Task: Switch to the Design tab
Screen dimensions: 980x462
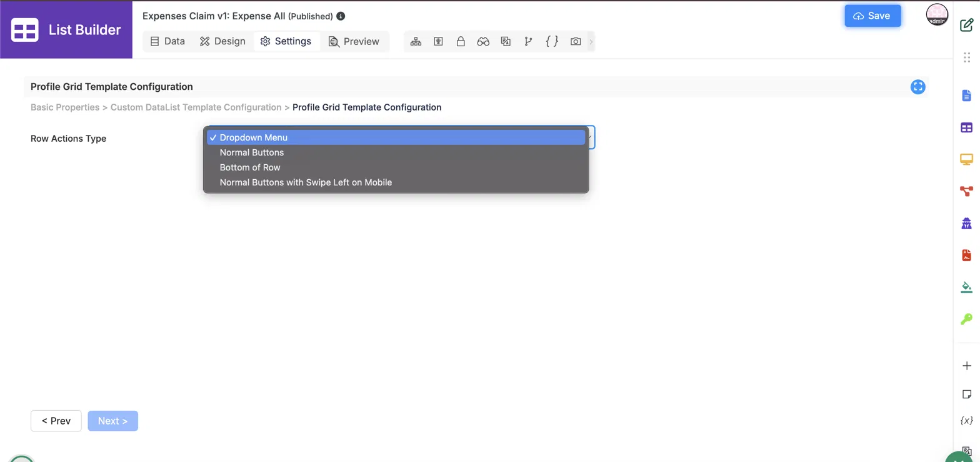Action: tap(222, 41)
